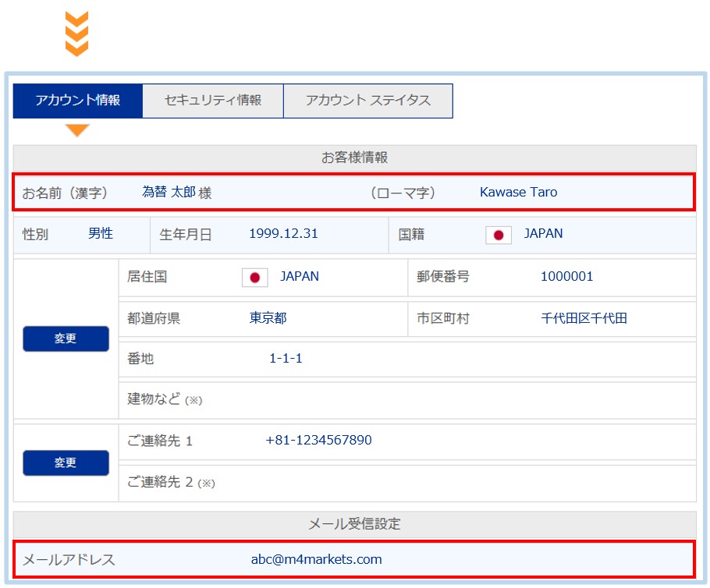
Task: Click the orange triangle under the active tab
Action: (x=77, y=130)
